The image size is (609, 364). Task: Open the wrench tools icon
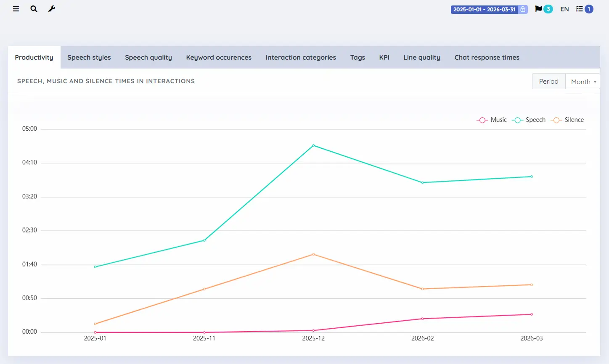click(52, 9)
